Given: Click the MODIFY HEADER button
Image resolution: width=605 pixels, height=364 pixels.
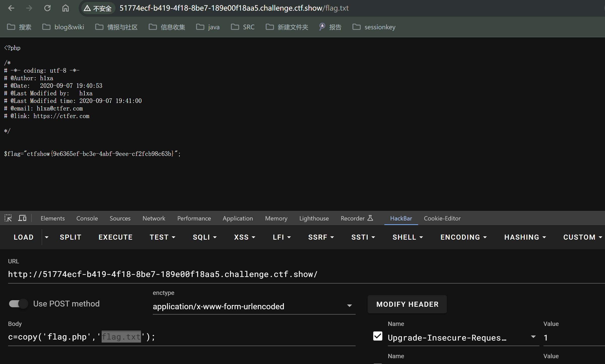Looking at the screenshot, I should coord(407,304).
